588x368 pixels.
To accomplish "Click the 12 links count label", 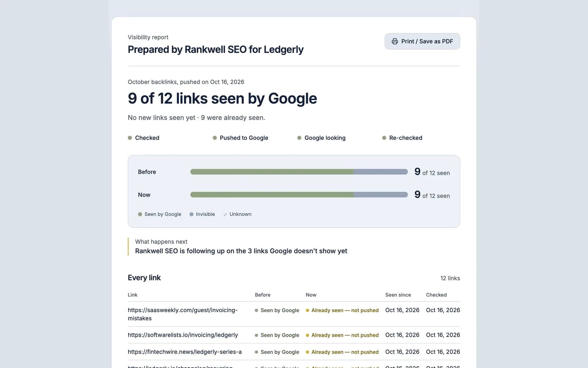I will [450, 278].
